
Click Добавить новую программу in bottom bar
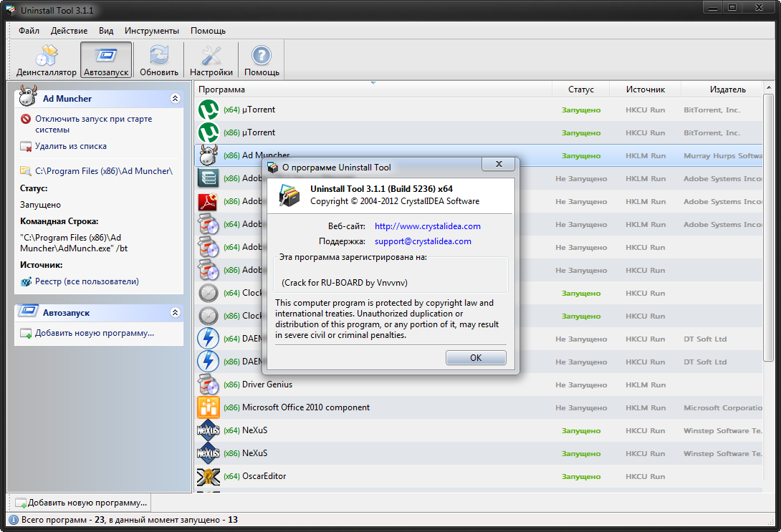[x=80, y=503]
